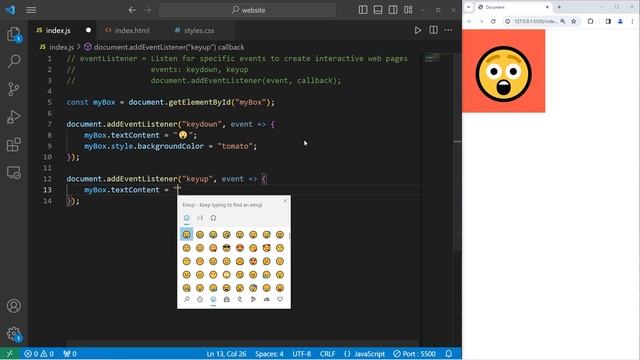640x360 pixels.
Task: Pick the sunglasses face emoji
Action: [227, 248]
